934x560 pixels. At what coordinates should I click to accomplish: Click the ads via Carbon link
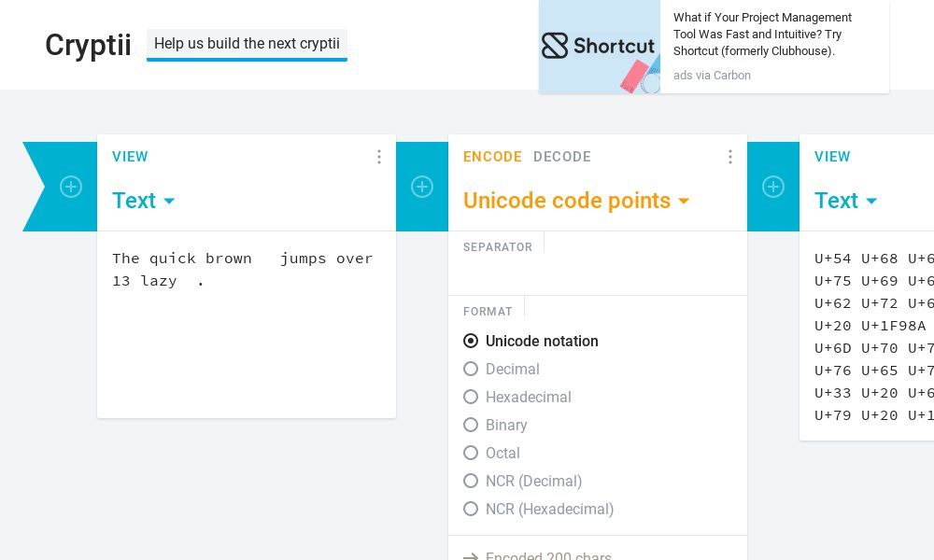click(712, 76)
